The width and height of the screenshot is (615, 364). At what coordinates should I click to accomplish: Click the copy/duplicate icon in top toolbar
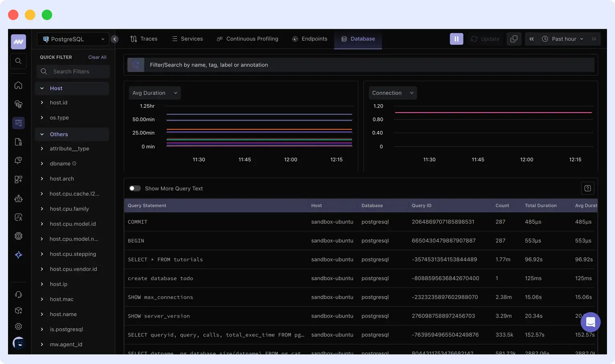pyautogui.click(x=514, y=39)
